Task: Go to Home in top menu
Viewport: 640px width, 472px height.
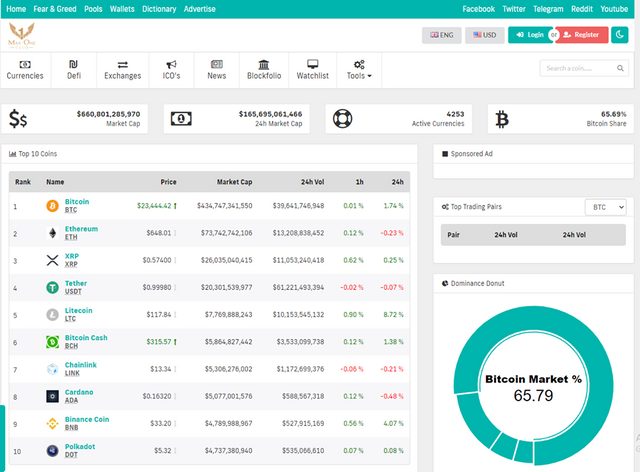Action: 16,9
